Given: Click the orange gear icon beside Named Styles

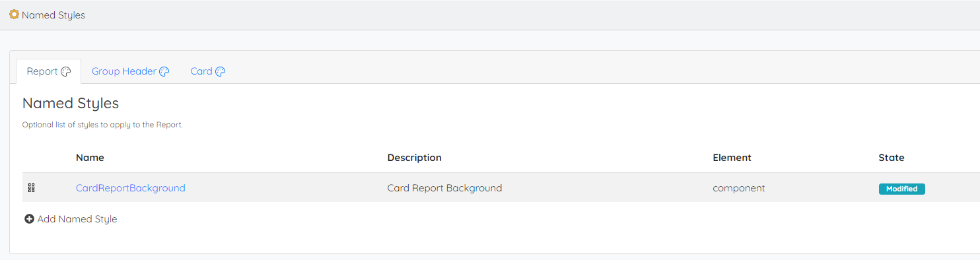Looking at the screenshot, I should point(14,14).
